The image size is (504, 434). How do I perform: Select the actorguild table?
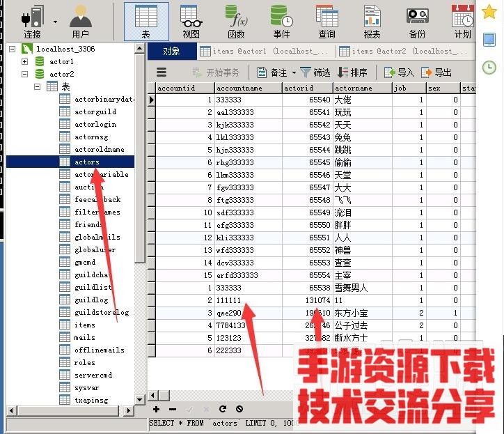95,111
